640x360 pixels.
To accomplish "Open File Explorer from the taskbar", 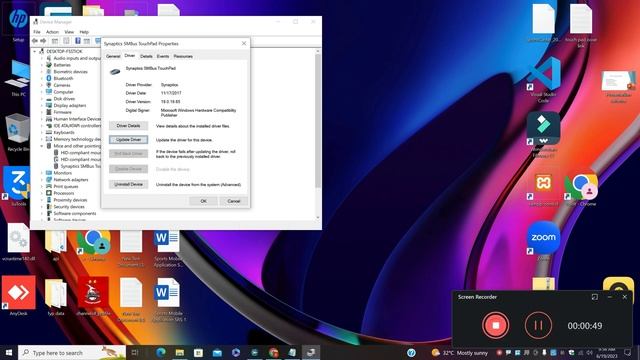I will [x=180, y=352].
